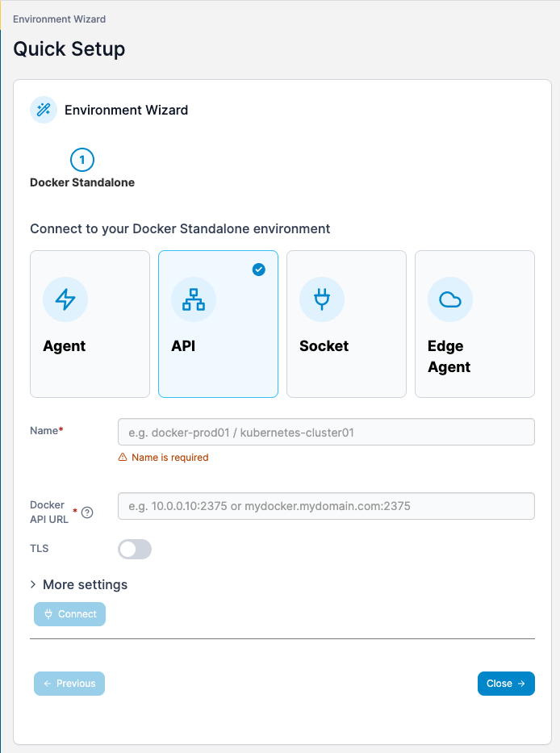The width and height of the screenshot is (560, 753).
Task: Click the blue Close button
Action: point(506,684)
